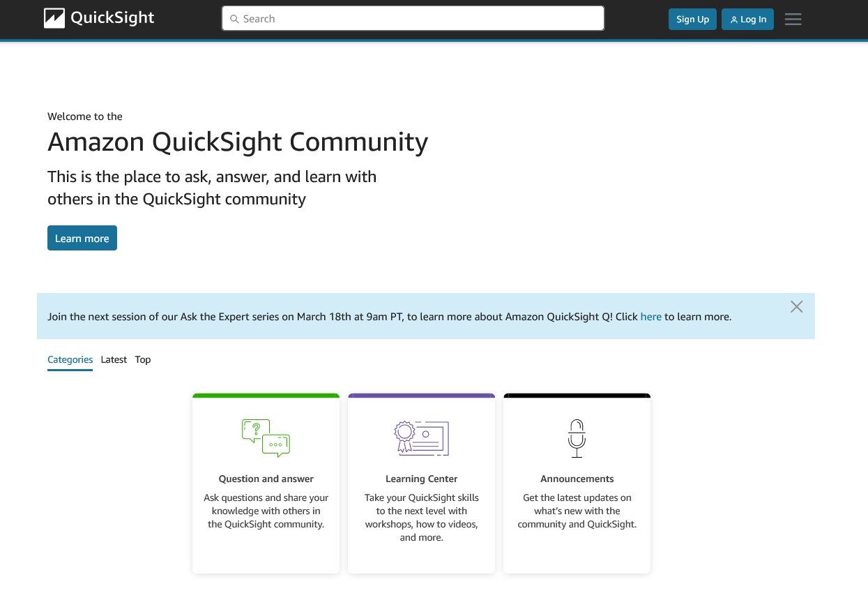Select the Categories tab
Screen dimensions: 868x607
pyautogui.click(x=70, y=360)
